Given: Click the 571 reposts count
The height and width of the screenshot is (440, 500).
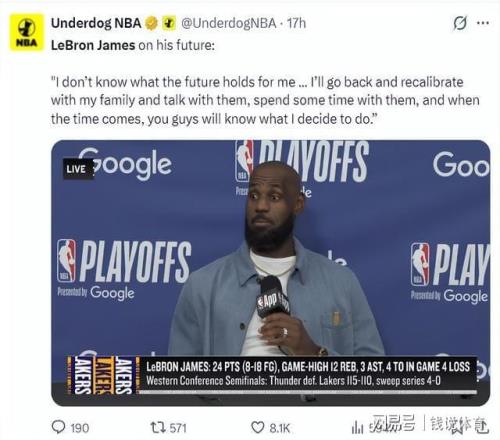Looking at the screenshot, I should (178, 428).
